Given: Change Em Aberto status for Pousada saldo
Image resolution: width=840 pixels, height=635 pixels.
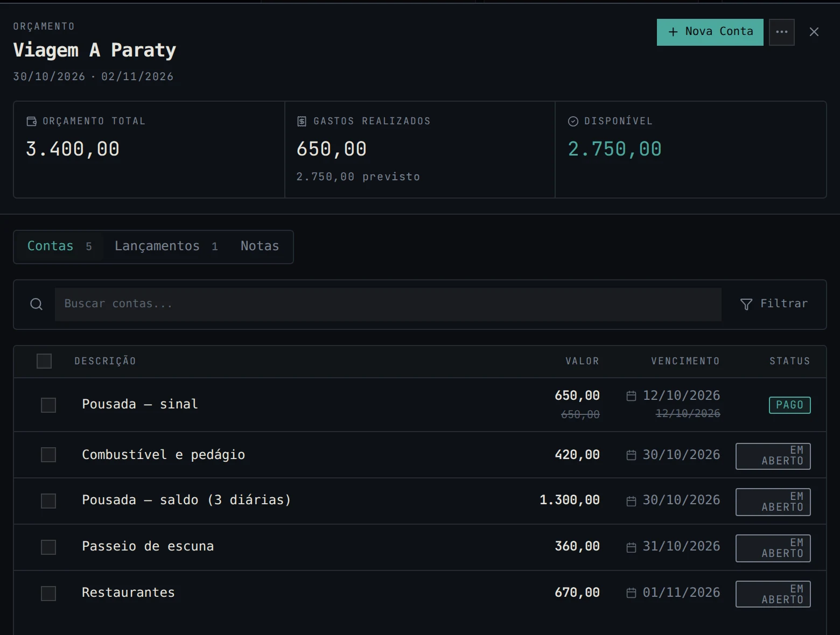Looking at the screenshot, I should click(x=773, y=502).
